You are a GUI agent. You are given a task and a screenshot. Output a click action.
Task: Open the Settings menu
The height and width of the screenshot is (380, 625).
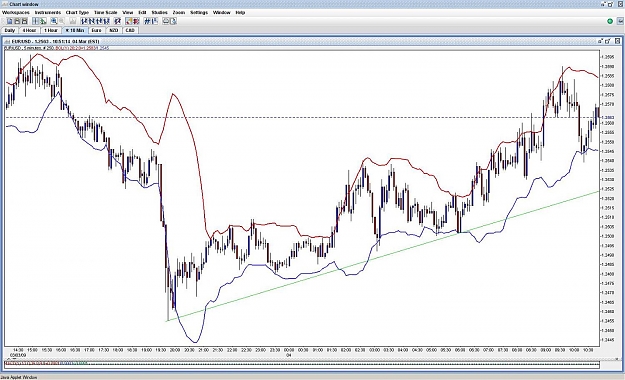[x=199, y=12]
